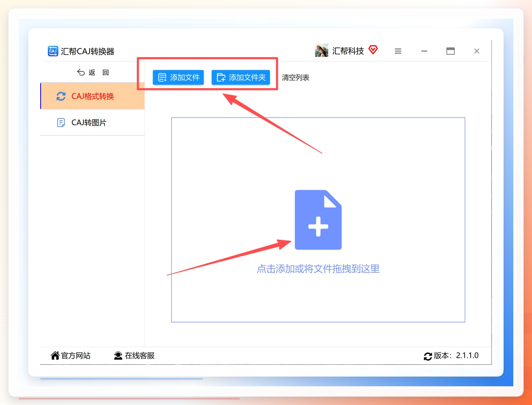This screenshot has height=405, width=532.
Task: Click the 点击添加或将文件拖拽到这里 text
Action: point(318,269)
